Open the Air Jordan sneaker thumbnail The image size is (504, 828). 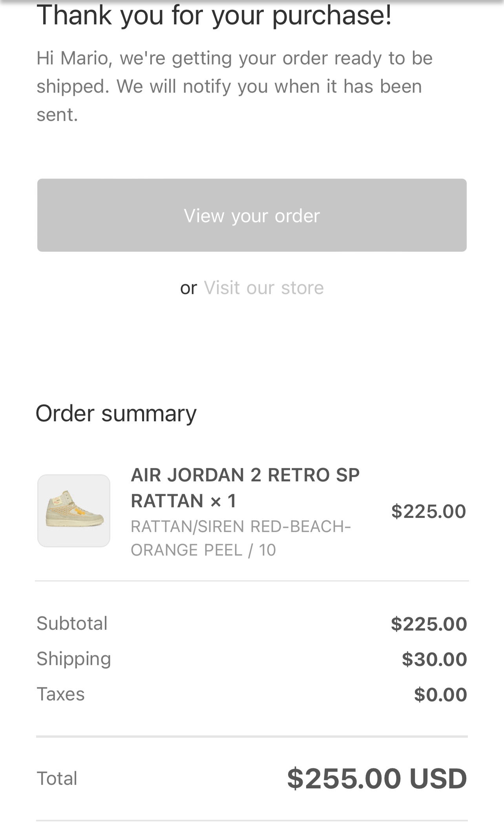pos(74,510)
